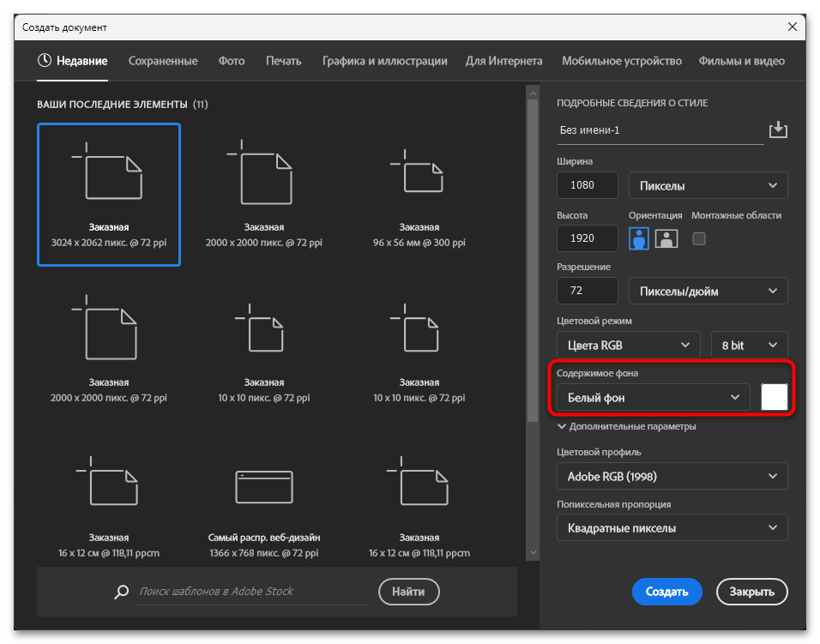Open the Пикселы width units dropdown
Screen dimensions: 820x644
coord(708,185)
